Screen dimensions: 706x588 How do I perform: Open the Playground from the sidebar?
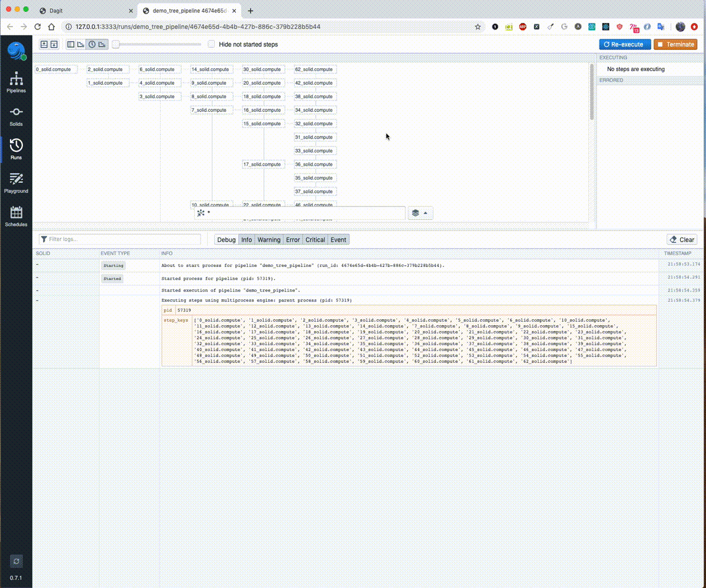[x=16, y=183]
